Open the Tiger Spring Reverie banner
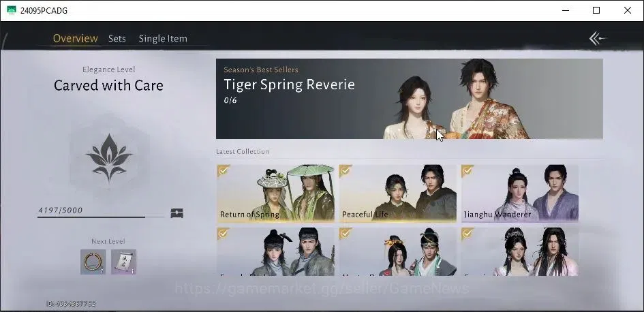This screenshot has height=312, width=644. [x=409, y=99]
